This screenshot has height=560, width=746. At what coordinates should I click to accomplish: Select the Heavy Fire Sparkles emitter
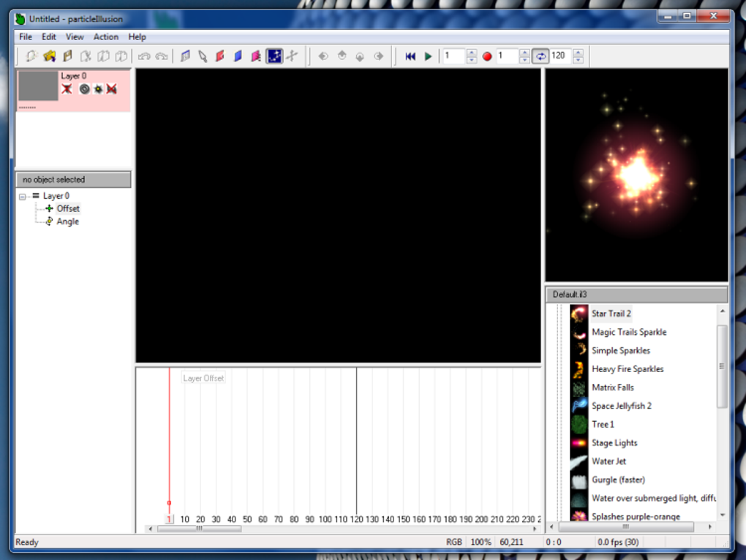point(628,369)
